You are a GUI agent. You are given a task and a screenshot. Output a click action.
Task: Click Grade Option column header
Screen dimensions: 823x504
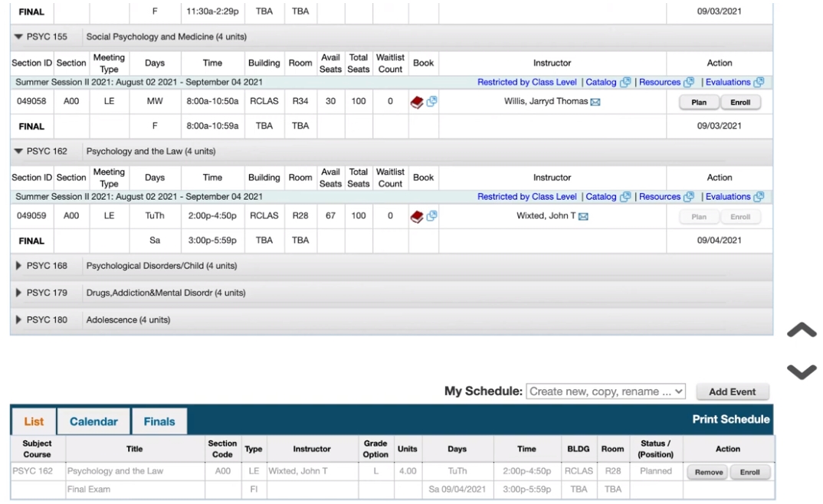coord(375,449)
